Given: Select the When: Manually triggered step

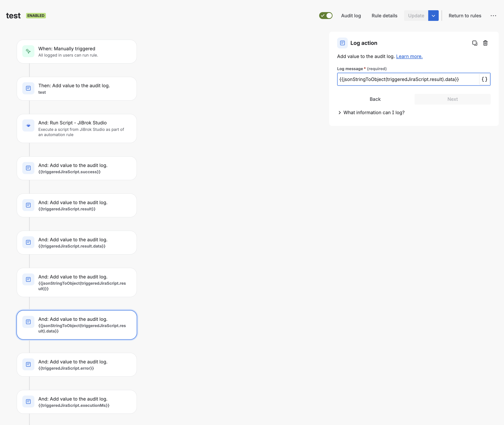Looking at the screenshot, I should 77,52.
